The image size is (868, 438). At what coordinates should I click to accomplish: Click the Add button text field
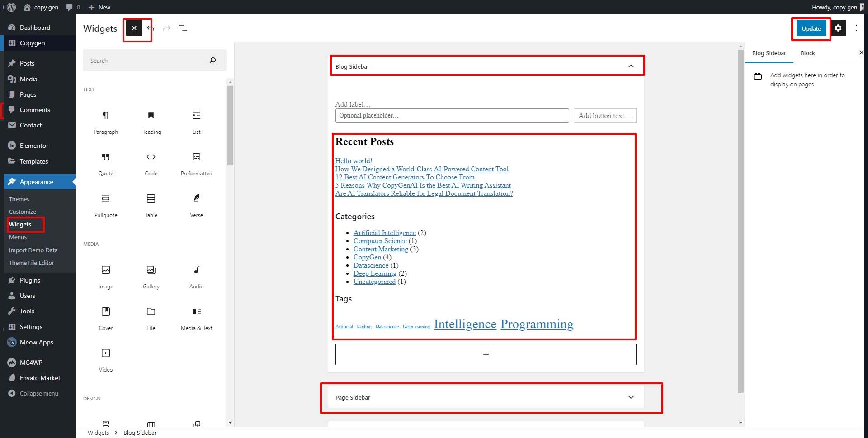coord(604,116)
